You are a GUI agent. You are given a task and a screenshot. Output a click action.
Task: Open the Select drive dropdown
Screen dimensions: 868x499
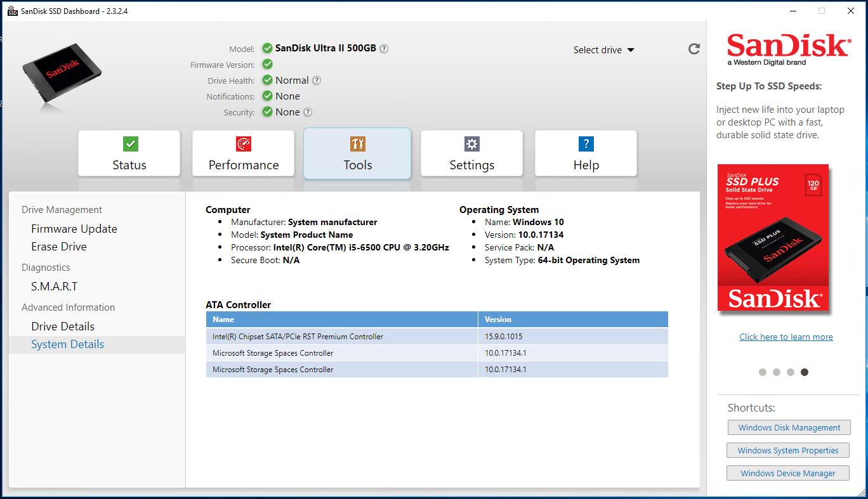(x=603, y=50)
